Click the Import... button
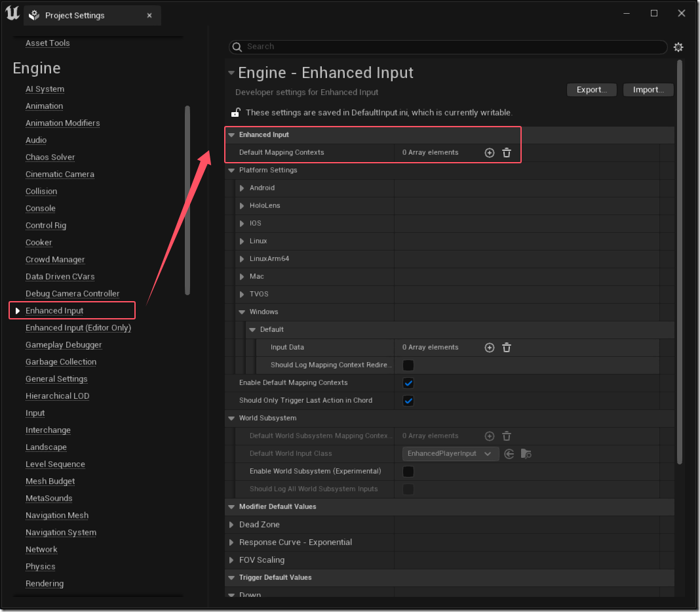Viewport: 700px width, 612px height. click(648, 90)
